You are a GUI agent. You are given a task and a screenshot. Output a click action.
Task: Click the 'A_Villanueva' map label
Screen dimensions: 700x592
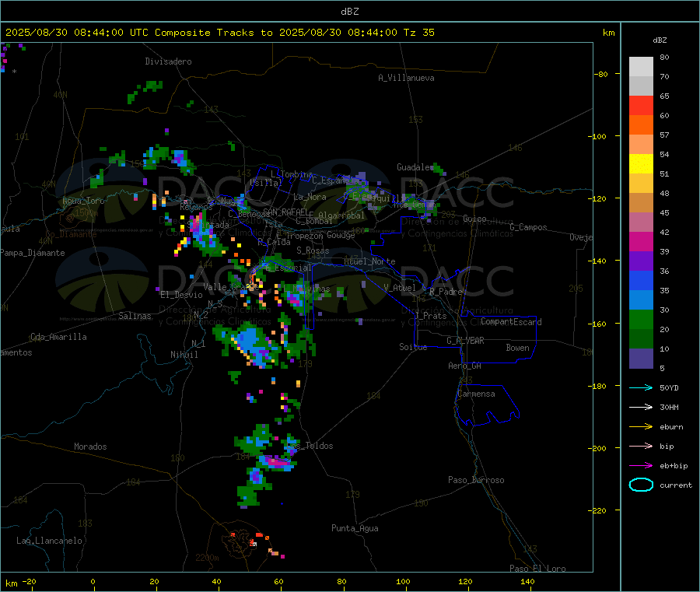406,78
